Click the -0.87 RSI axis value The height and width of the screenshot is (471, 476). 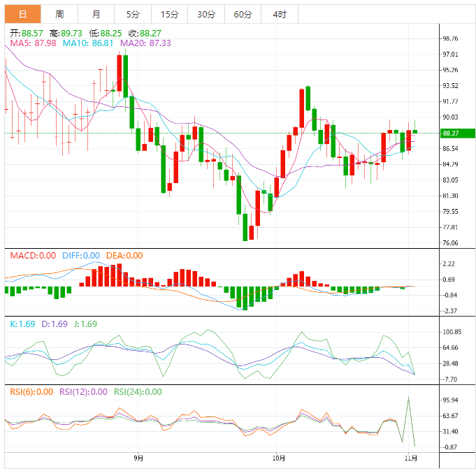(x=449, y=447)
